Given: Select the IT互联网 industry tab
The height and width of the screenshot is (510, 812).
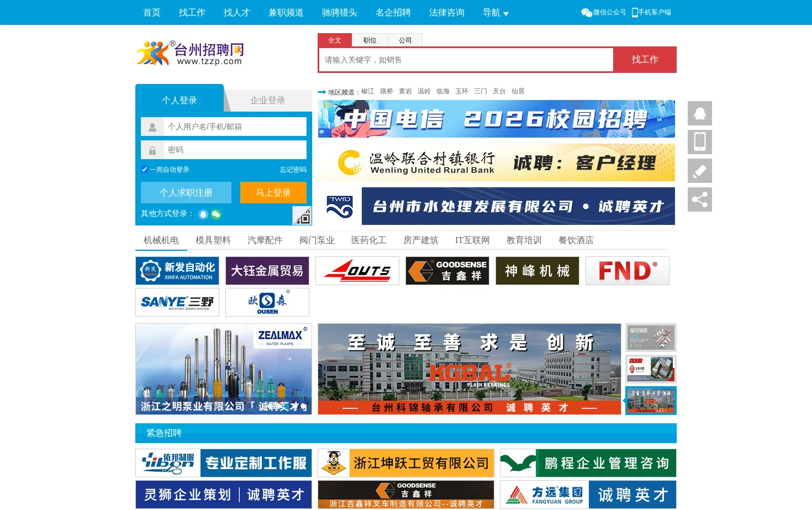Looking at the screenshot, I should [472, 240].
